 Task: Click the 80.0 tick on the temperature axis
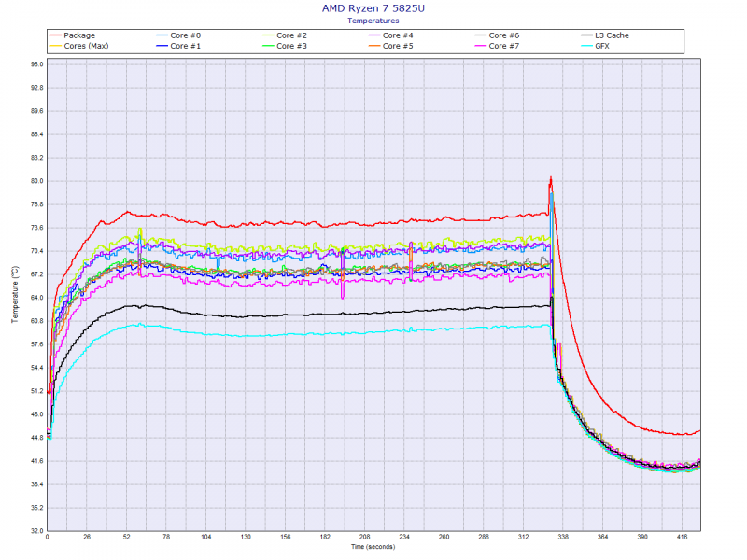pyautogui.click(x=37, y=181)
